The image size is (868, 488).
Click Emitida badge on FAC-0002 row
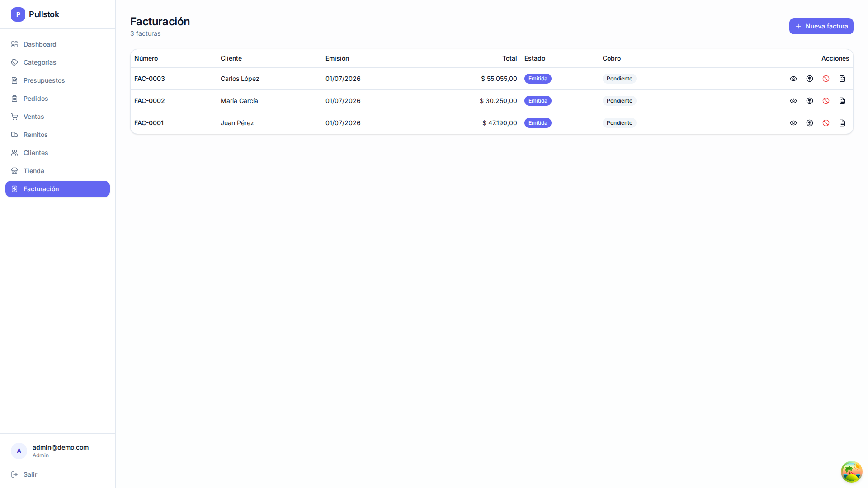coord(538,101)
